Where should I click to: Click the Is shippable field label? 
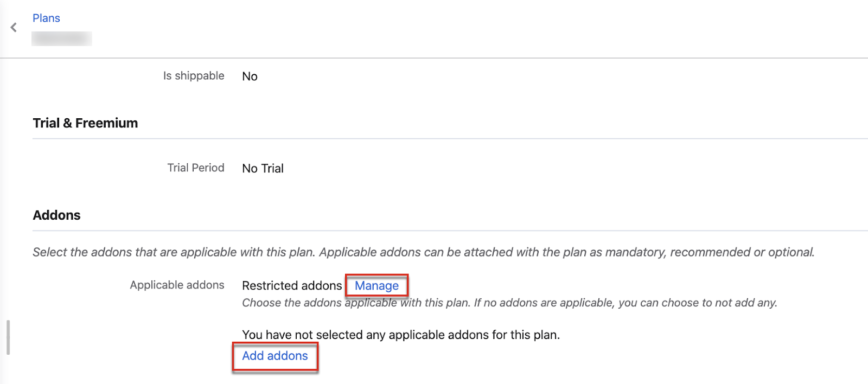[194, 76]
